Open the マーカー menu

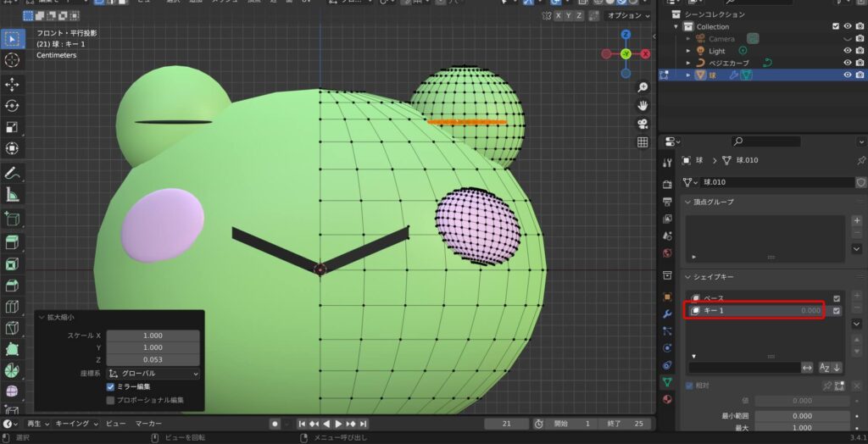coord(148,423)
